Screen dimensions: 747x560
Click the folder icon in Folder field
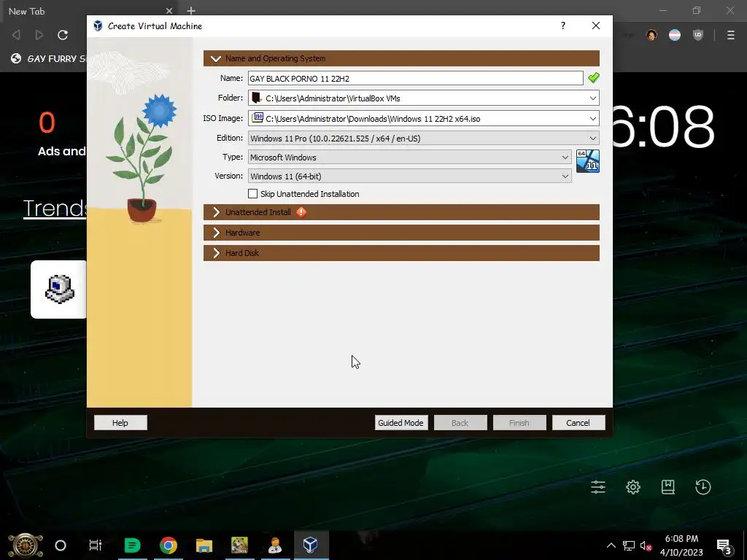[x=256, y=98]
